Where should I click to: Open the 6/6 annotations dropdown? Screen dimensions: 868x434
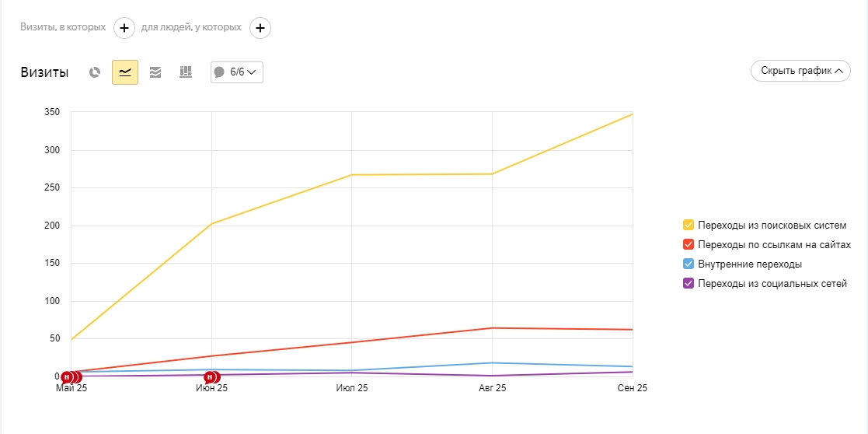[x=237, y=72]
